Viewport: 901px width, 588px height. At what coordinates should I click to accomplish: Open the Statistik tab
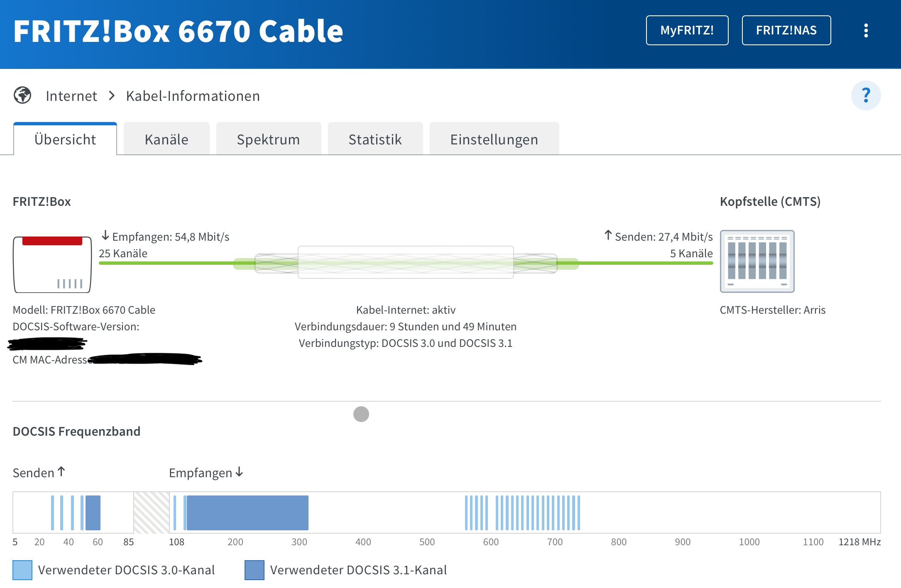pyautogui.click(x=375, y=139)
